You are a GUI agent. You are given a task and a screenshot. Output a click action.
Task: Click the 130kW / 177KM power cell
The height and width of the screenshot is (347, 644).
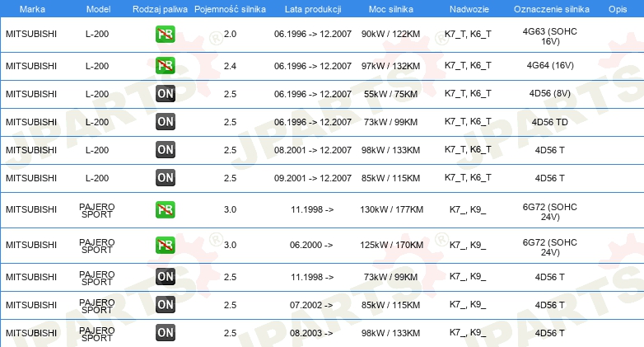pyautogui.click(x=391, y=209)
